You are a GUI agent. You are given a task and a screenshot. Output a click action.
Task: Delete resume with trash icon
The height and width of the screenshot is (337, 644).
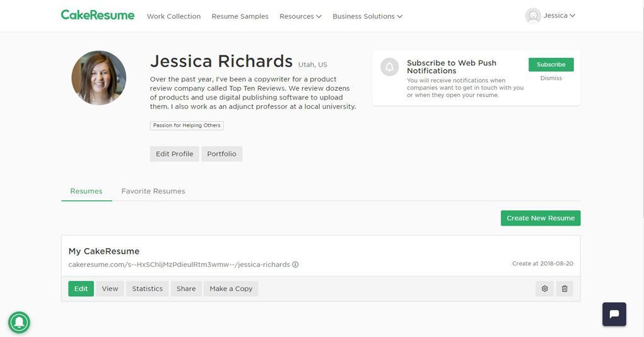pyautogui.click(x=565, y=288)
